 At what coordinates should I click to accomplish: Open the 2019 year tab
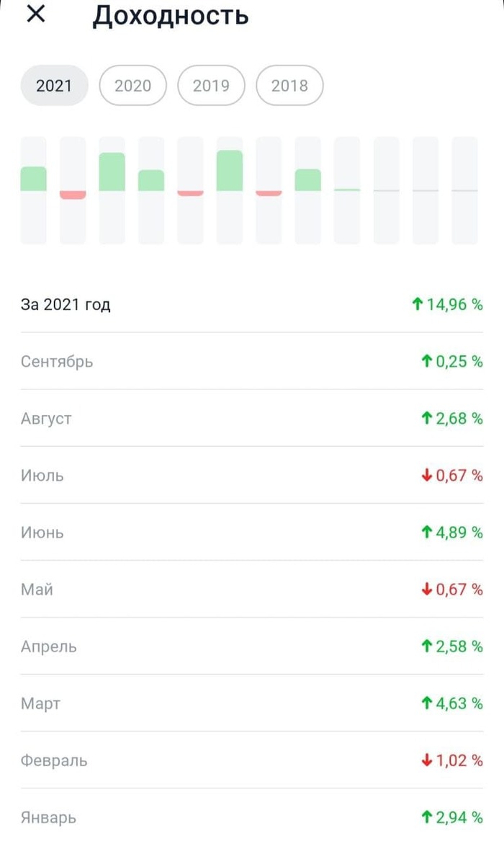pos(211,86)
